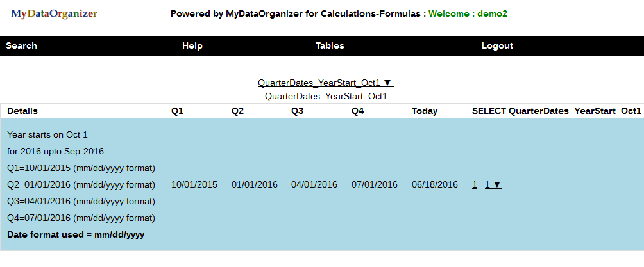Viewport: 644px width, 267px height.
Task: Click the SELECT QuarterDates_YearStart_Oct1 column header
Action: (x=556, y=111)
